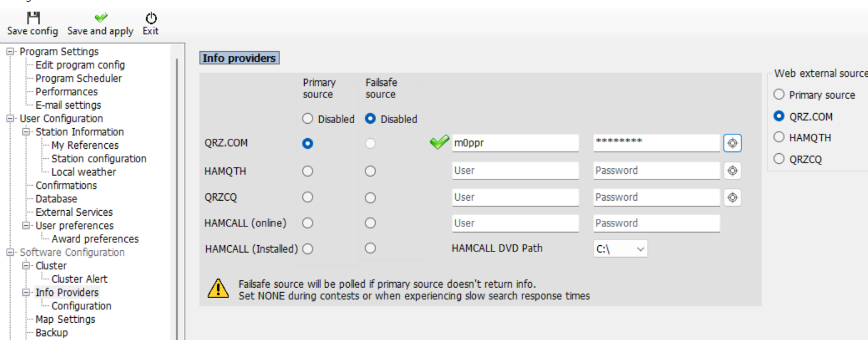Image resolution: width=868 pixels, height=340 pixels.
Task: Click the HAMQTH User input field
Action: point(515,171)
